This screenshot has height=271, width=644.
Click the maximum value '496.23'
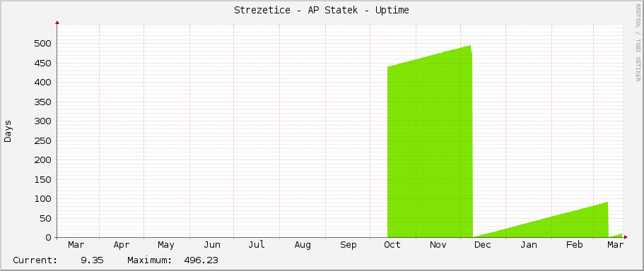pos(201,260)
